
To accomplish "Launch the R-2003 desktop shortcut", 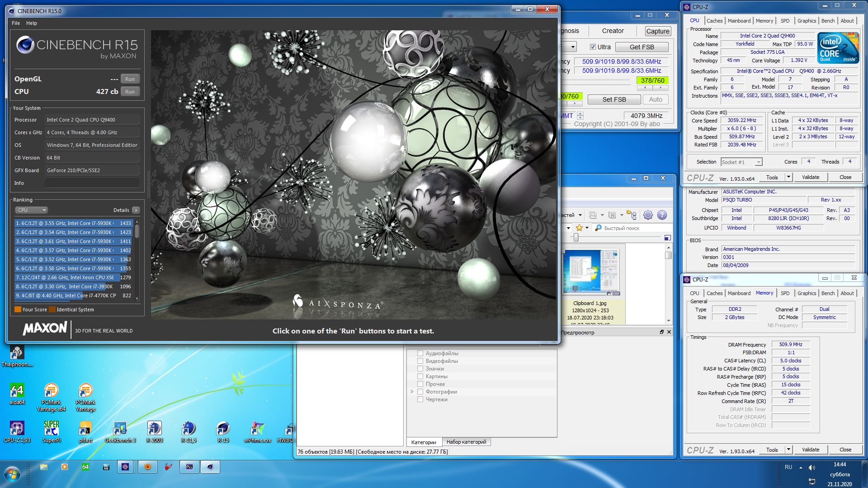I will [x=154, y=432].
